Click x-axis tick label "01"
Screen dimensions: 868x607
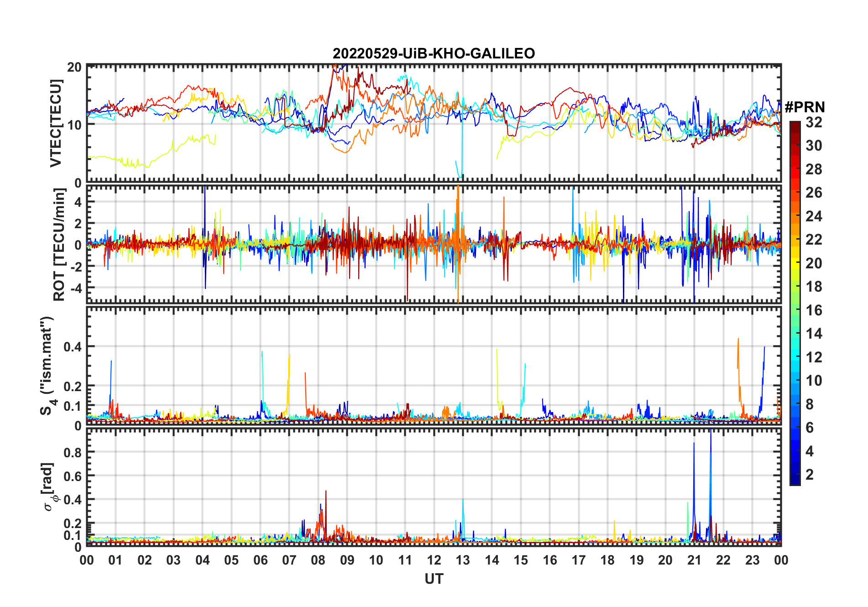pyautogui.click(x=115, y=560)
